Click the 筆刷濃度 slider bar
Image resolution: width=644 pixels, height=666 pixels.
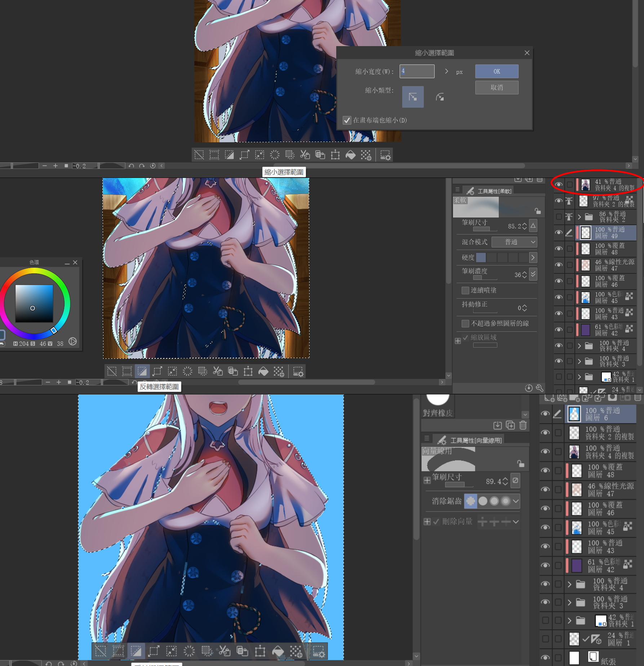coord(485,278)
